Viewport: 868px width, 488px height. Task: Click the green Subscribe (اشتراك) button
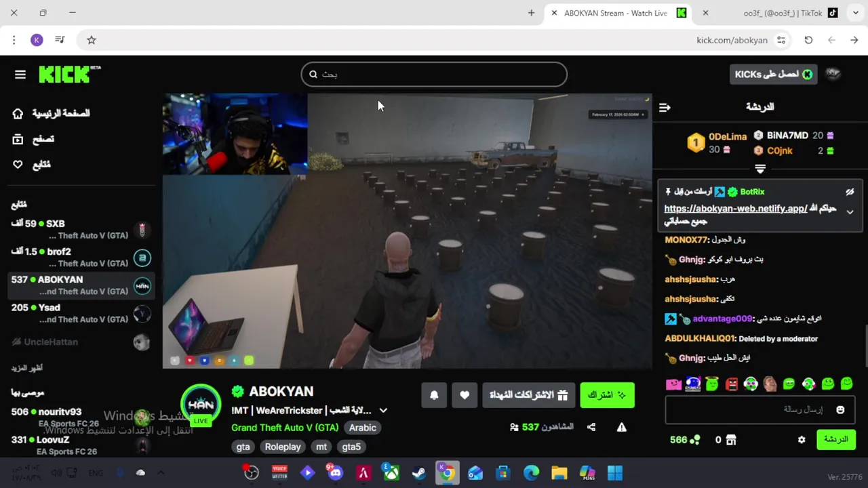pyautogui.click(x=607, y=395)
